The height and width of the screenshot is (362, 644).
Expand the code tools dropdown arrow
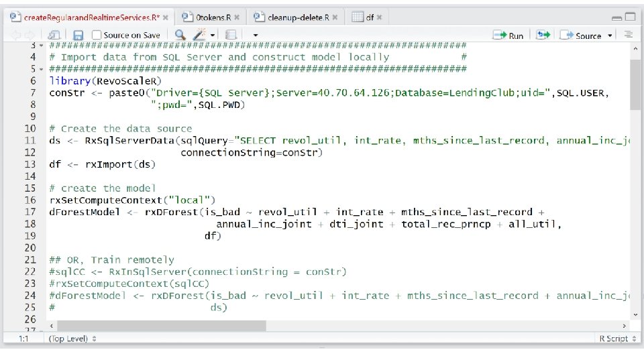(213, 36)
